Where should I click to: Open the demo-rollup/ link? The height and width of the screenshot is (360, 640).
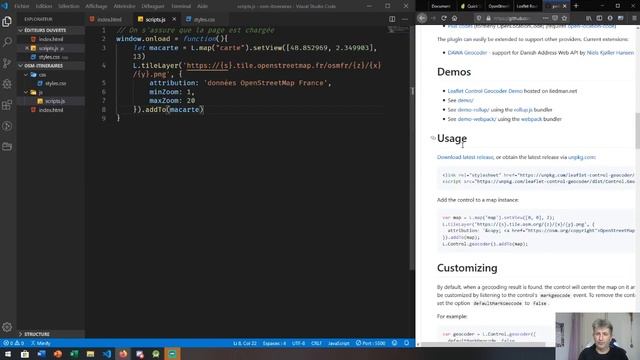[473, 110]
